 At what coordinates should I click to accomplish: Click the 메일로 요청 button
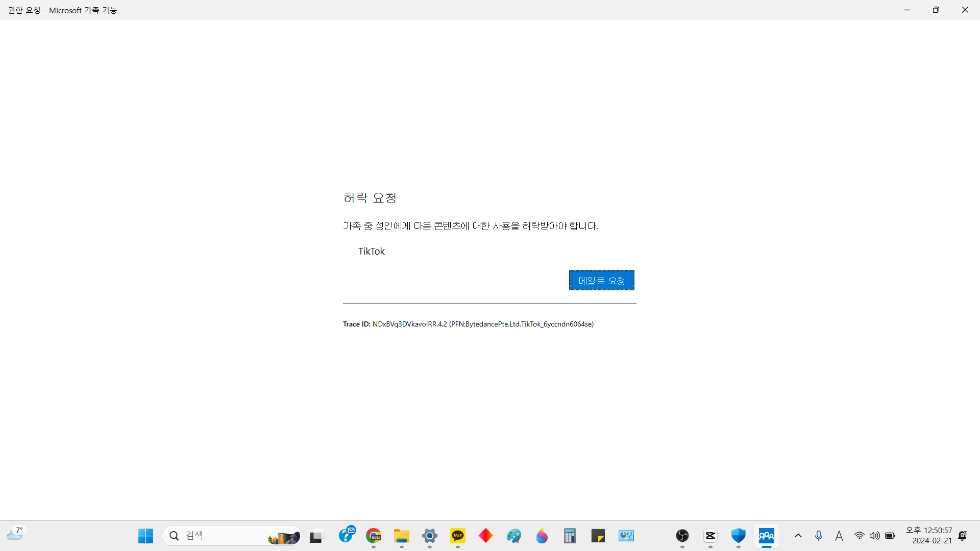[601, 280]
